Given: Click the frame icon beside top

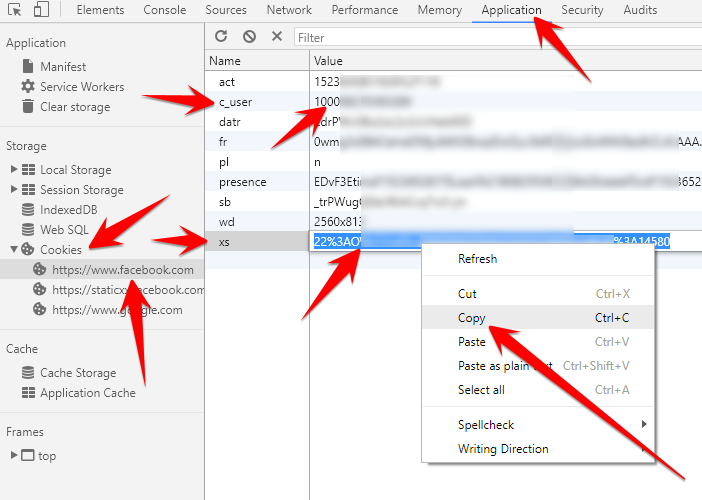Looking at the screenshot, I should point(28,455).
